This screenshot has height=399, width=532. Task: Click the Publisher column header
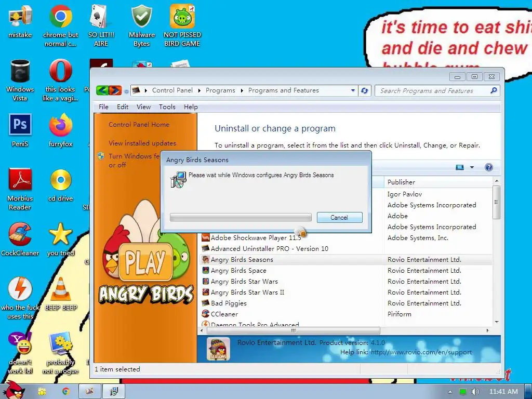[438, 182]
